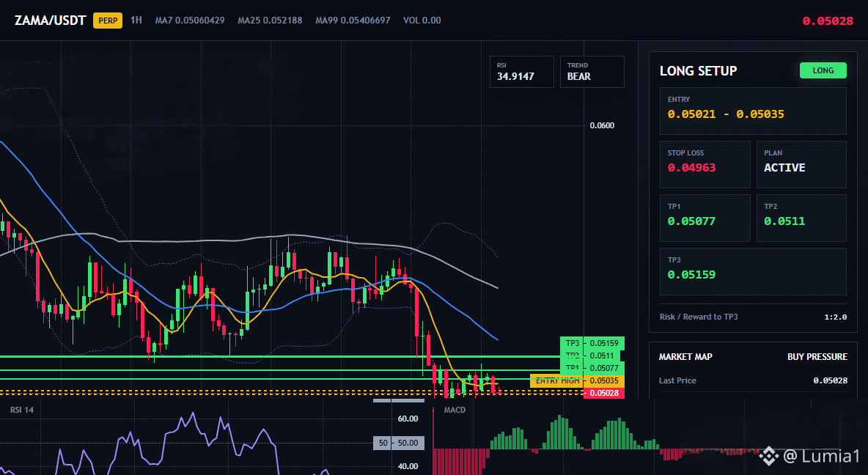
Task: Click the TP3 0.05159 chart price tag
Action: click(x=592, y=343)
